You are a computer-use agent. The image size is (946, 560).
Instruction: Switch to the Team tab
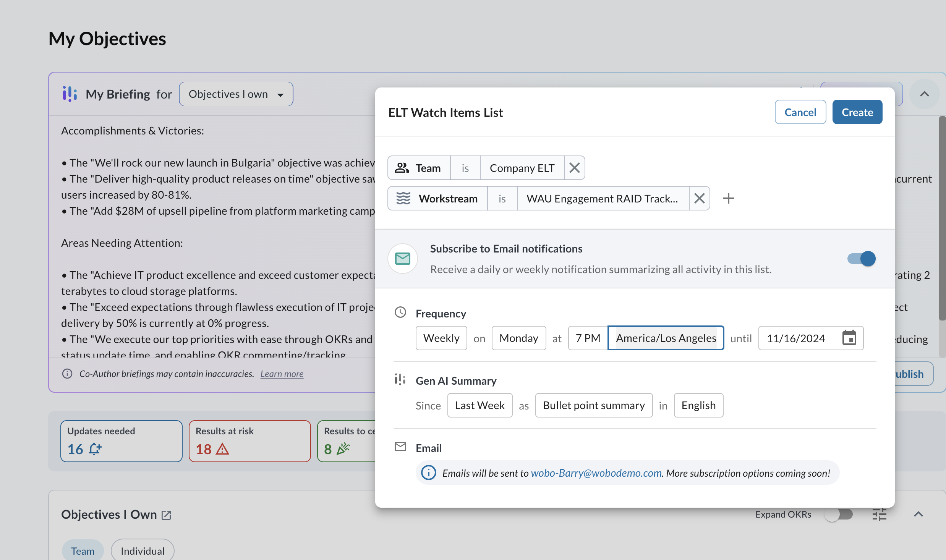[83, 551]
